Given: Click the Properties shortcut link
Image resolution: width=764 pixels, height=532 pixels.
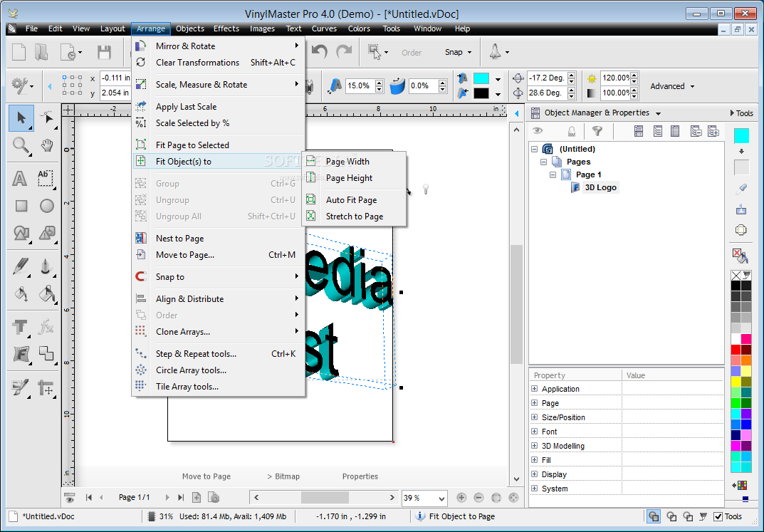Looking at the screenshot, I should click(360, 476).
